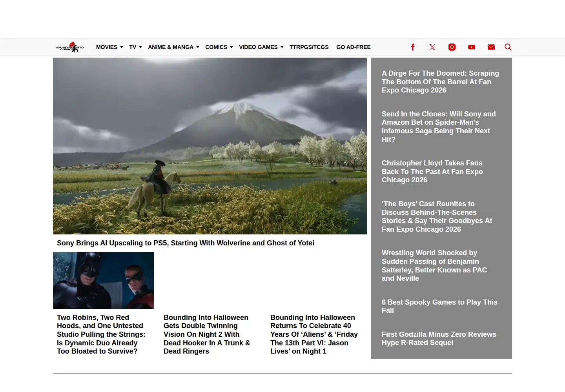The image size is (565, 392).
Task: Open the MOVIES menu item
Action: point(107,47)
